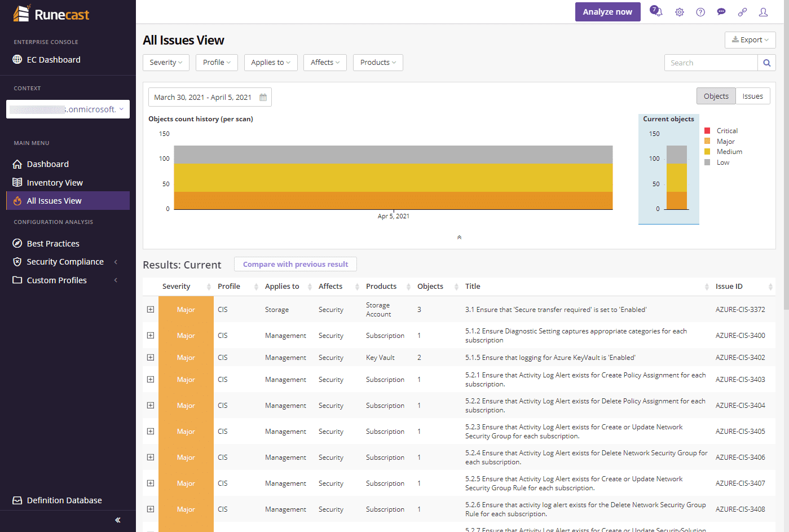Click the search magnifier button
This screenshot has width=789, height=532.
tap(766, 63)
